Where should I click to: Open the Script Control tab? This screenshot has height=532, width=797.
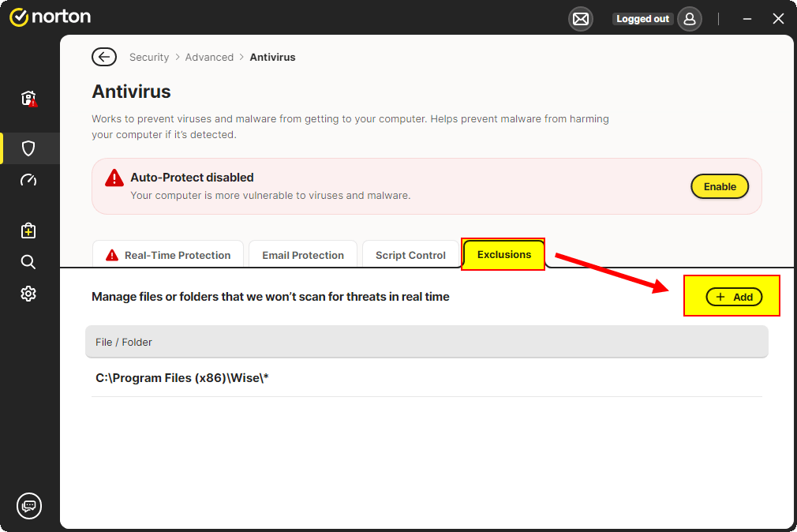410,254
